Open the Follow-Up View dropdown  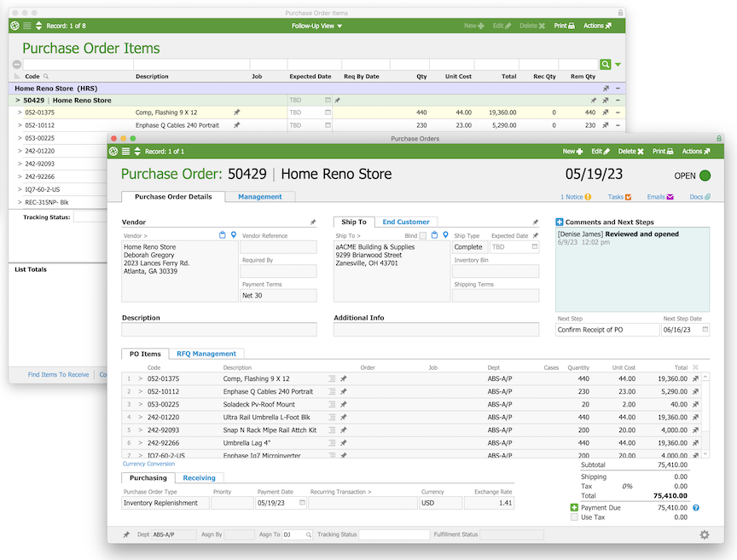[x=316, y=26]
